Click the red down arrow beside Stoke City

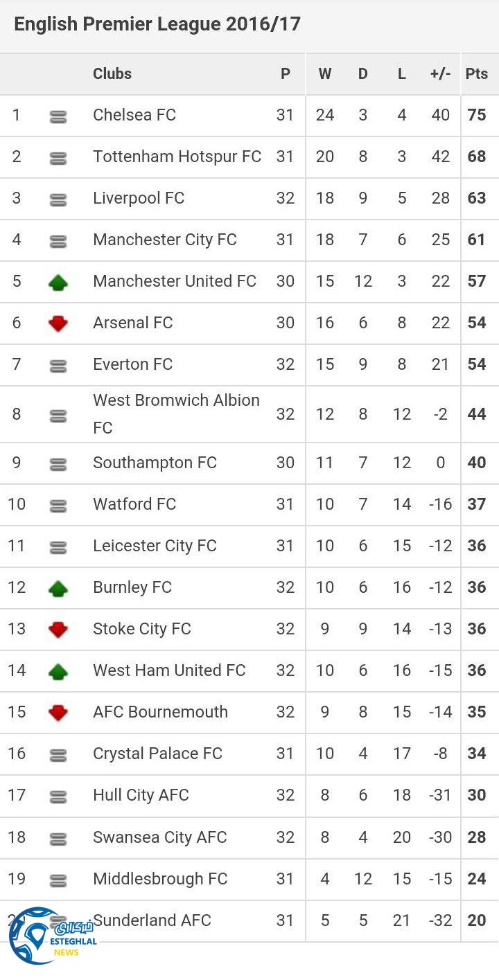click(58, 630)
